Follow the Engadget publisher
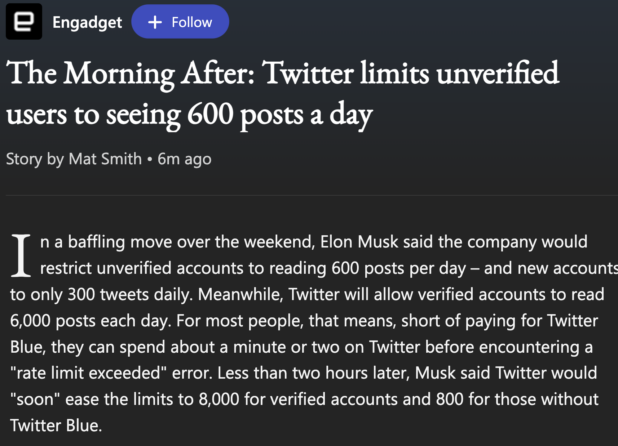618x446 pixels. click(180, 22)
